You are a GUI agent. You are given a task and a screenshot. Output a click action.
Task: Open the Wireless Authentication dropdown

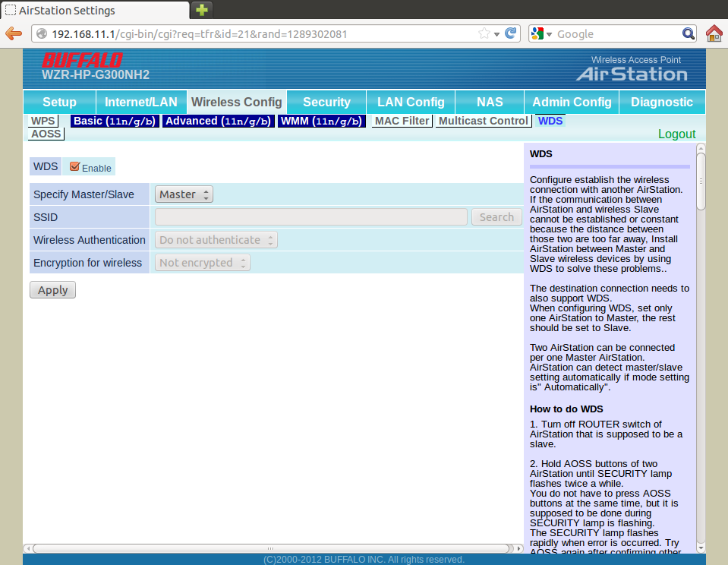[x=216, y=240]
